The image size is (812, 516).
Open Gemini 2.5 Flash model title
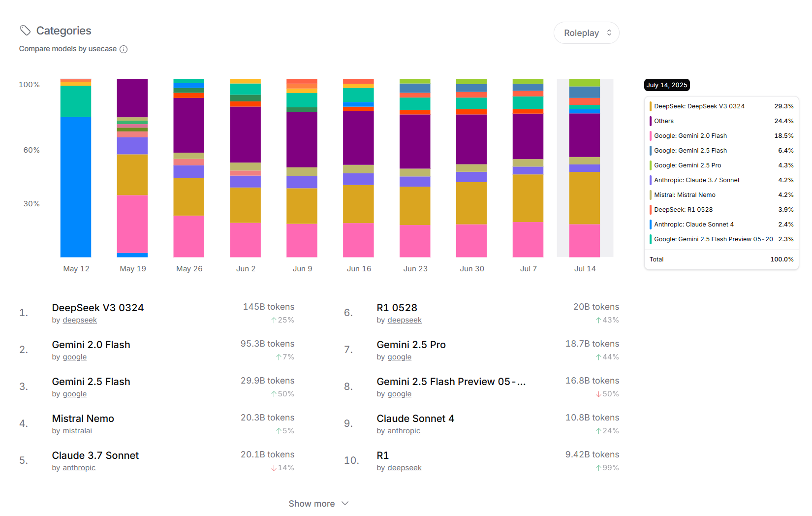click(91, 382)
